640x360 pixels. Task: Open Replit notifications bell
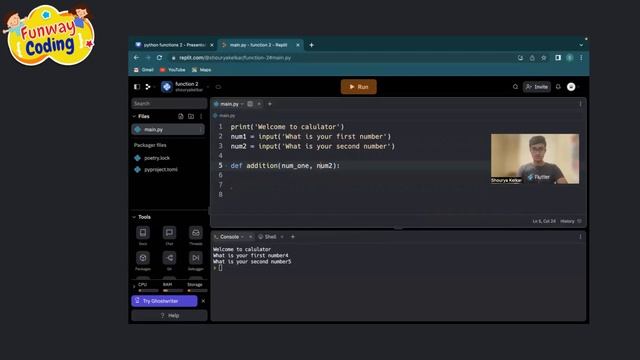pyautogui.click(x=558, y=87)
